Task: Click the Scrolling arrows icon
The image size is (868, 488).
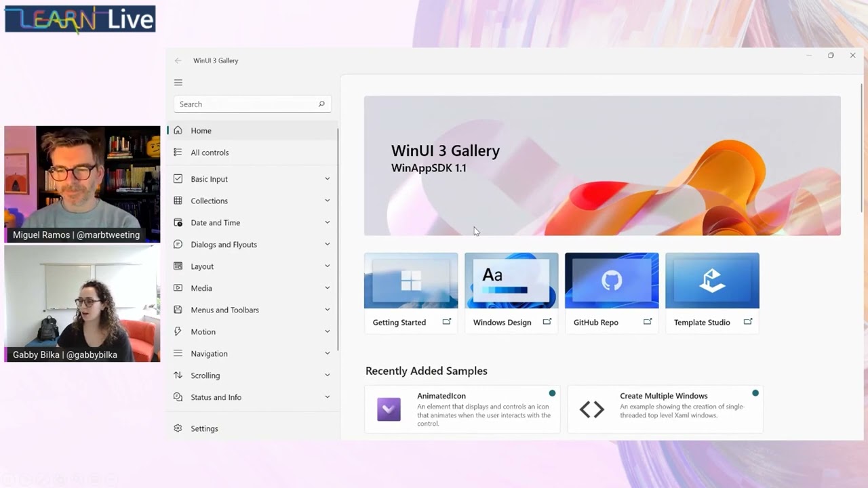Action: [178, 375]
